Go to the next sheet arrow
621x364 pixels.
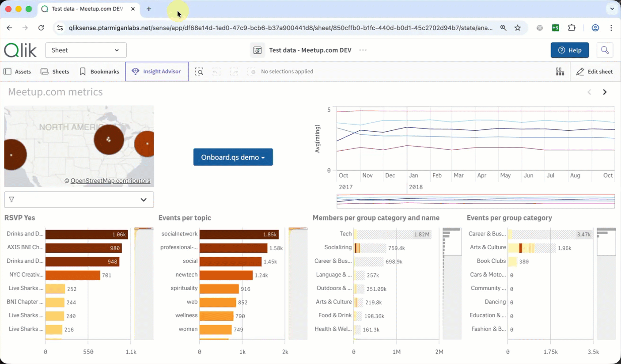(605, 92)
